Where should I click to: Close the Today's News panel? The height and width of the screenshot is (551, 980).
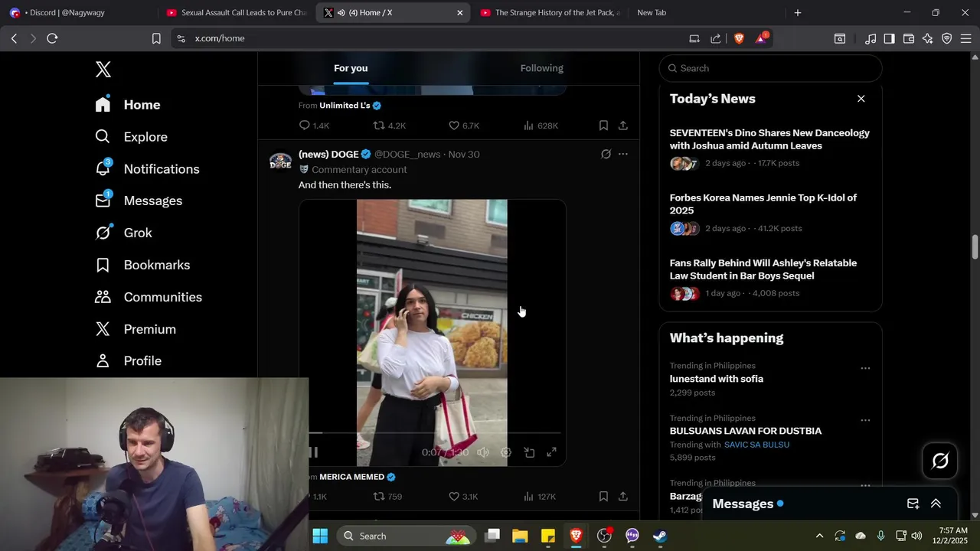click(861, 99)
